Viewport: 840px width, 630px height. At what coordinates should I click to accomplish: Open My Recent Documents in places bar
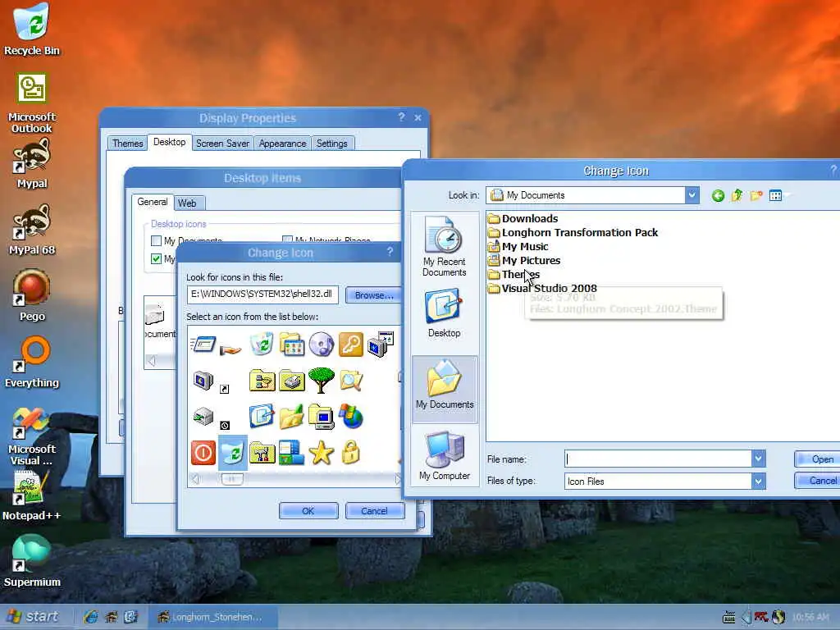[x=444, y=246]
